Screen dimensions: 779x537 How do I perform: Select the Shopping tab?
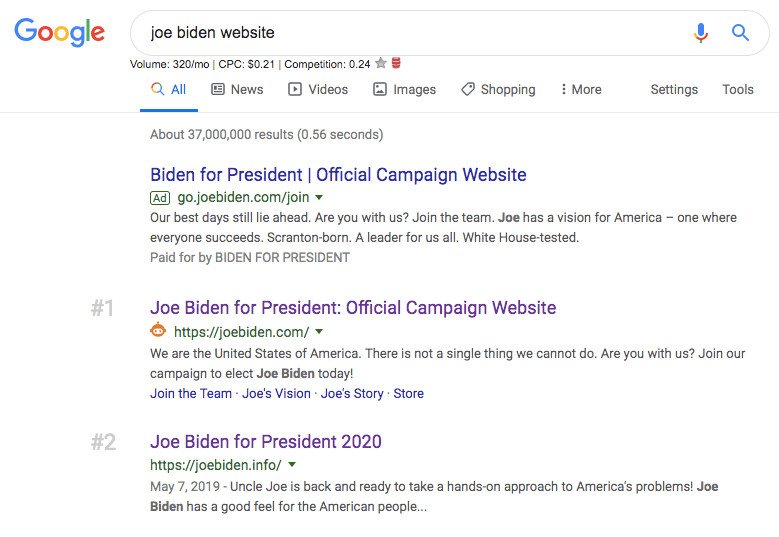pyautogui.click(x=498, y=89)
